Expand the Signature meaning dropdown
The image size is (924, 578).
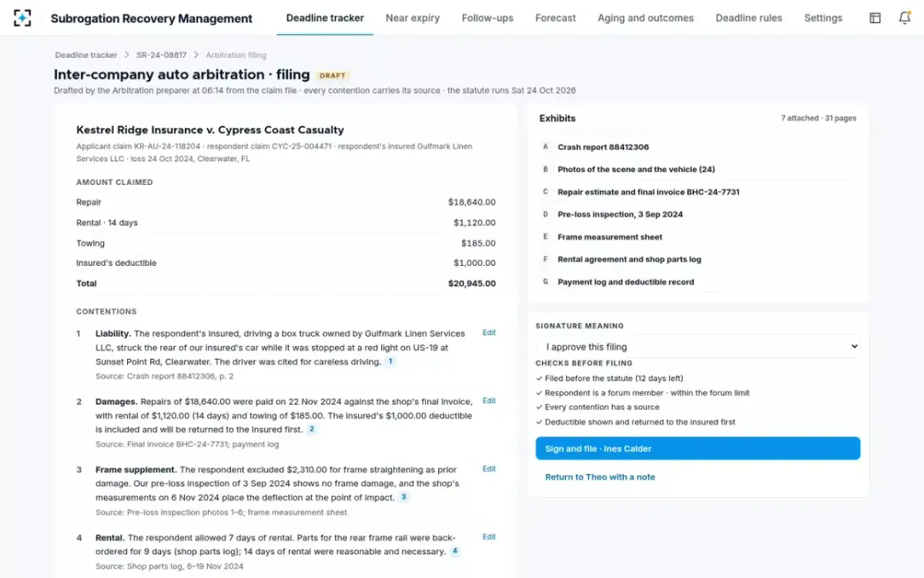click(698, 347)
